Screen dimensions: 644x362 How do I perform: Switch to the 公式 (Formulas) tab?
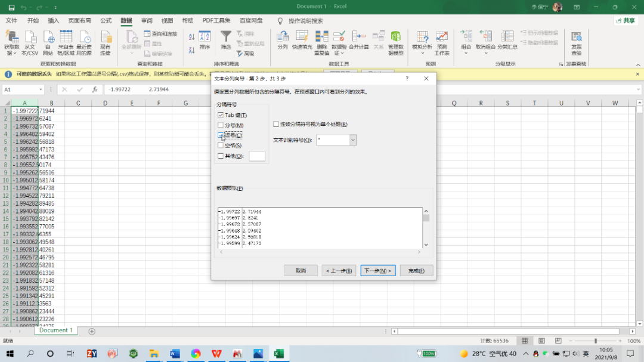click(106, 20)
